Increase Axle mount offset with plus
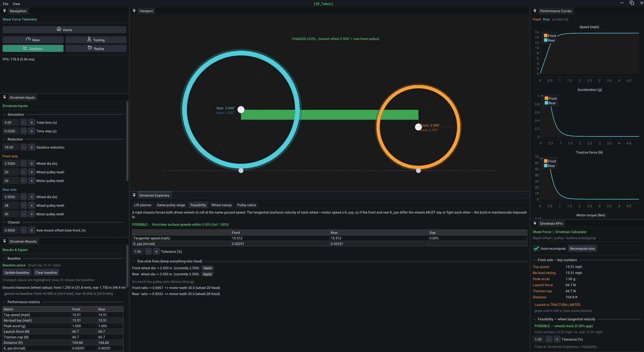The height and width of the screenshot is (352, 644). point(32,230)
